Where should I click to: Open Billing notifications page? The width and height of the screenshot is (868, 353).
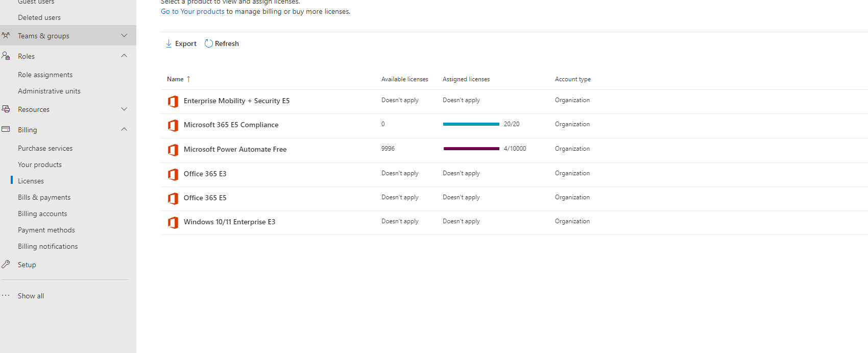tap(47, 246)
